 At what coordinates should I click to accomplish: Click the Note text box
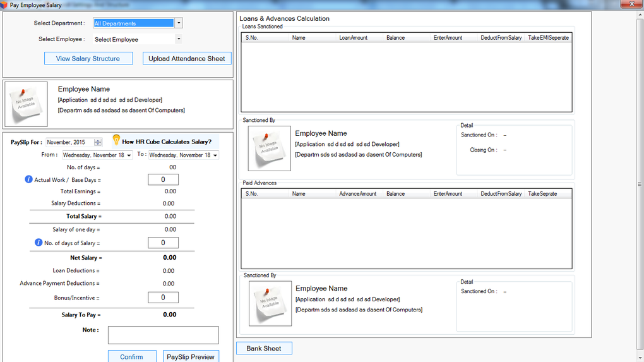coord(164,335)
